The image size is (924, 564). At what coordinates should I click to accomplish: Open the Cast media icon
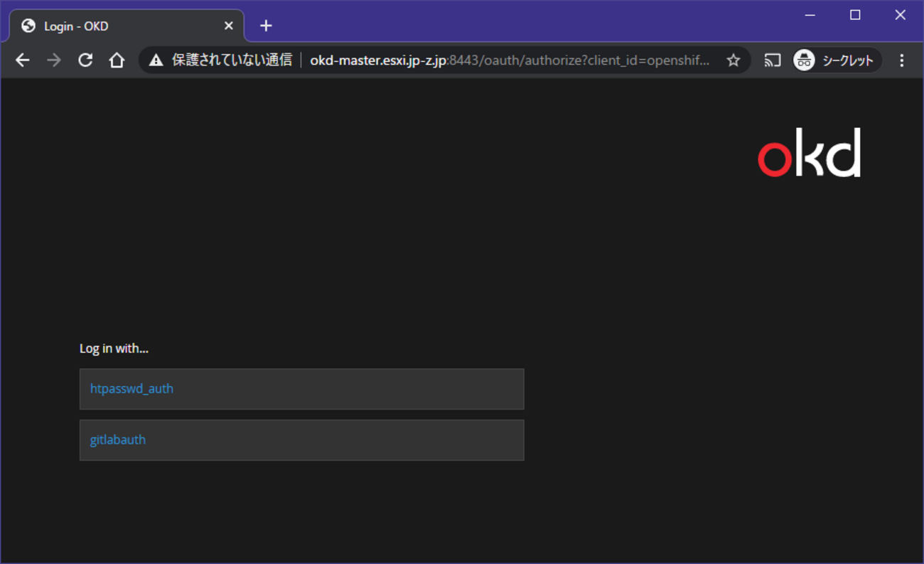[x=773, y=60]
